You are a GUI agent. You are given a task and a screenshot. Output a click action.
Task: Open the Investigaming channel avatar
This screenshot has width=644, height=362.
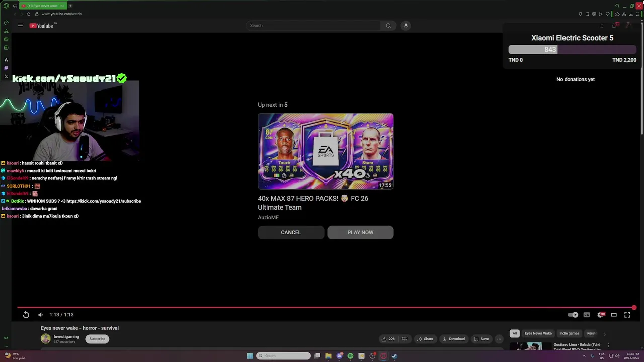[46, 339]
